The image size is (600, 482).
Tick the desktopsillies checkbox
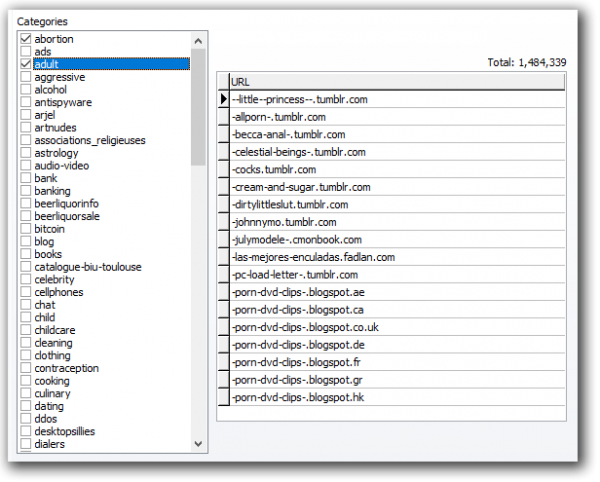tap(26, 431)
